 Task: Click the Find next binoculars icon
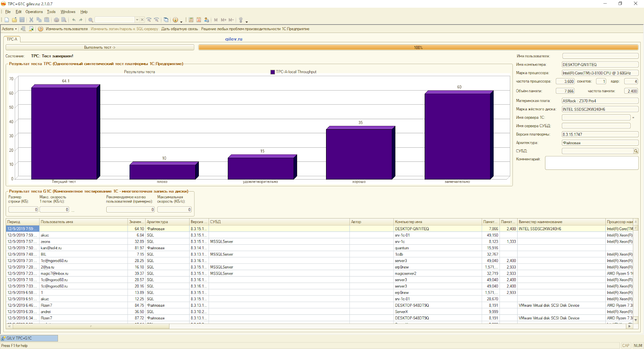[149, 20]
